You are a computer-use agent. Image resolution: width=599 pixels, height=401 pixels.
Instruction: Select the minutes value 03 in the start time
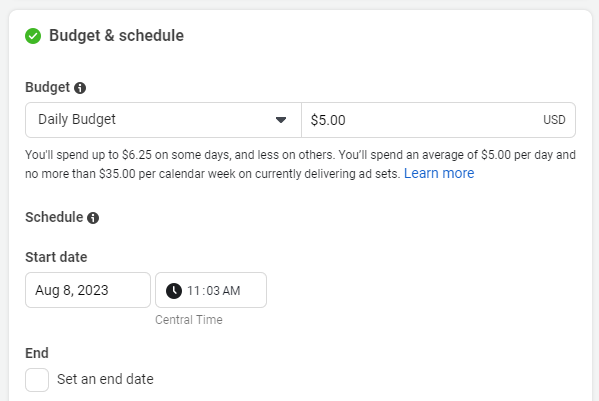click(213, 291)
